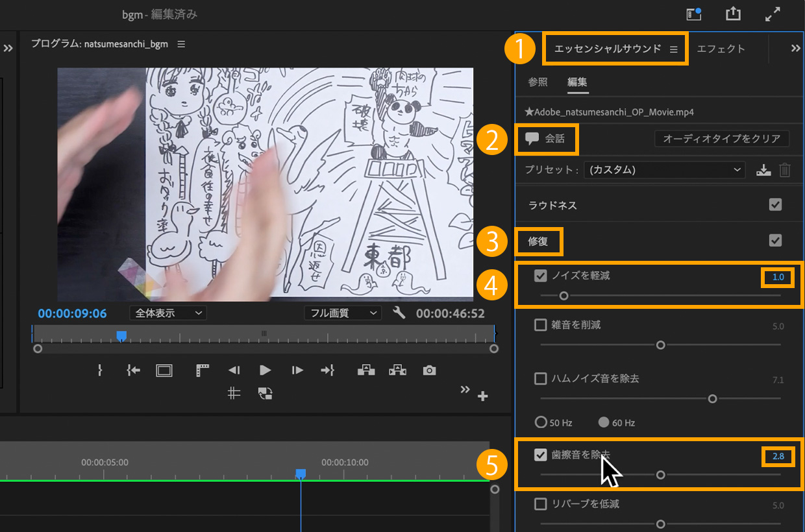
Task: Click the clip name ★Adobe_natsumesanchi_OP_Movie.mp4
Action: pyautogui.click(x=609, y=112)
